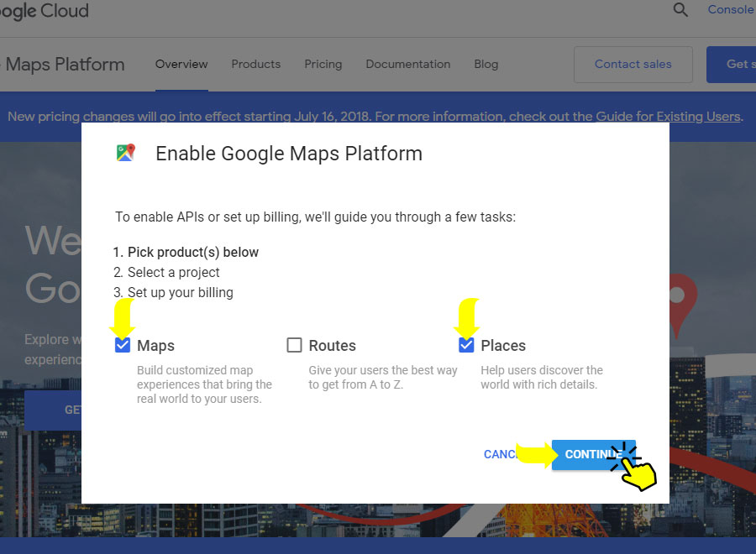Open the Console link

coord(731,10)
